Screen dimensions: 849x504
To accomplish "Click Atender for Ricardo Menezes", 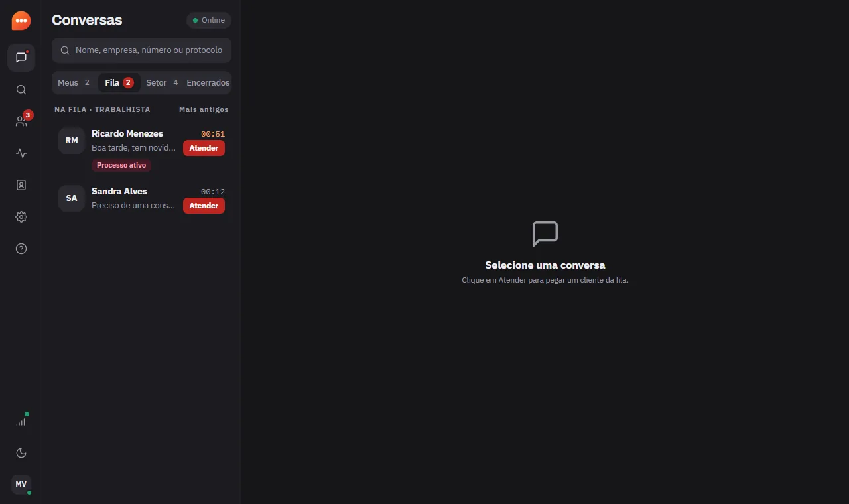I will [204, 148].
